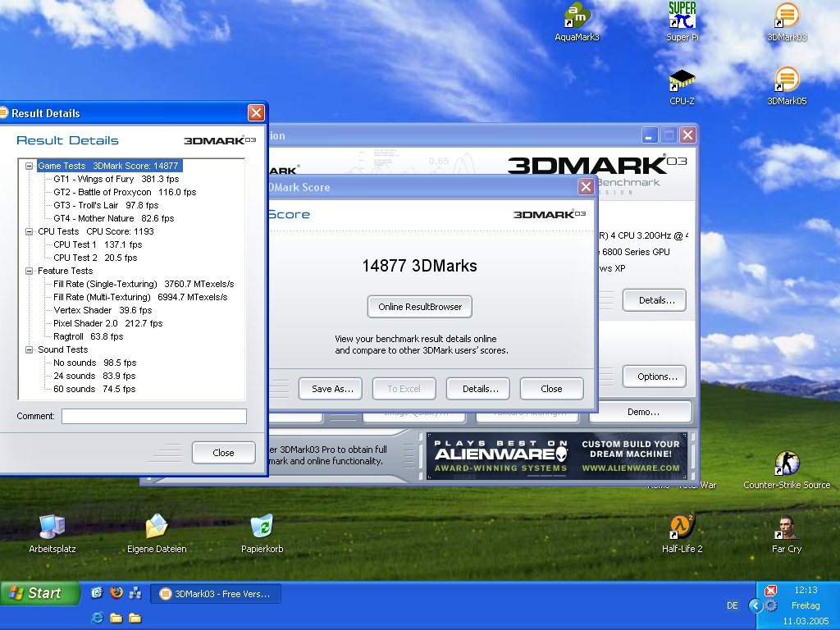840x630 pixels.
Task: Select the 60 sounds row
Action: (x=94, y=389)
